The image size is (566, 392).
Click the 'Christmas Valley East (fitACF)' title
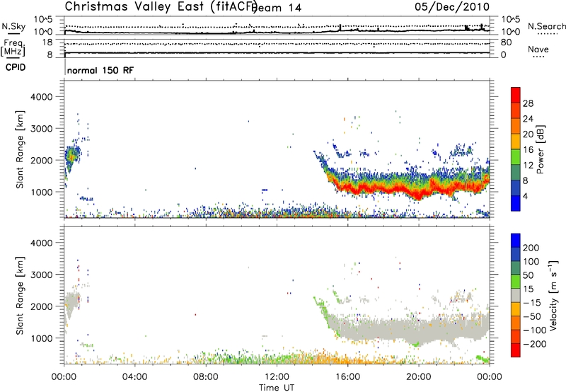tap(161, 6)
